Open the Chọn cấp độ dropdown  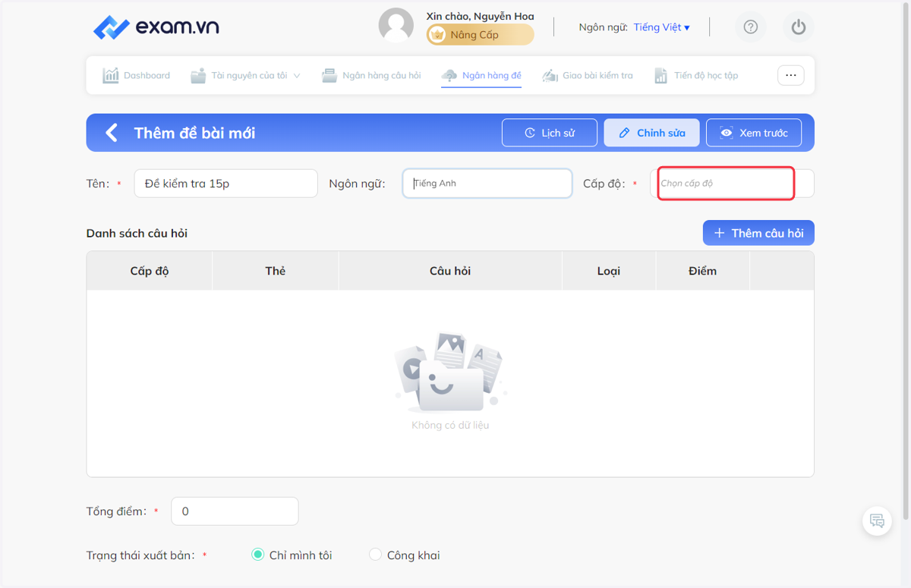(733, 184)
